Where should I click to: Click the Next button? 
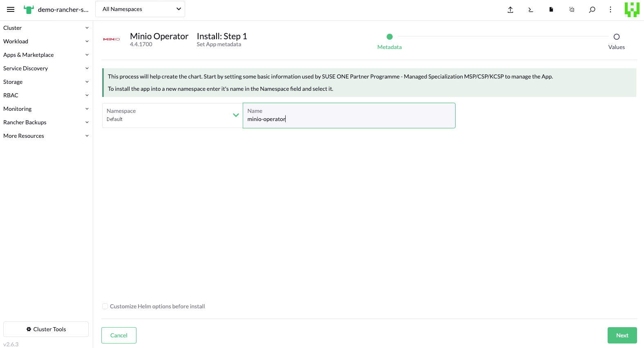coord(622,335)
